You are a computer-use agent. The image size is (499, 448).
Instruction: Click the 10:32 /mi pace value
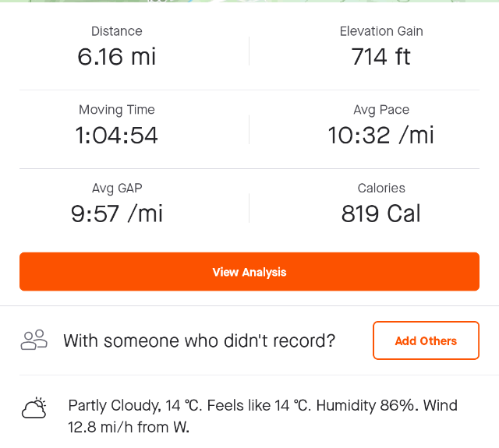coord(381,136)
